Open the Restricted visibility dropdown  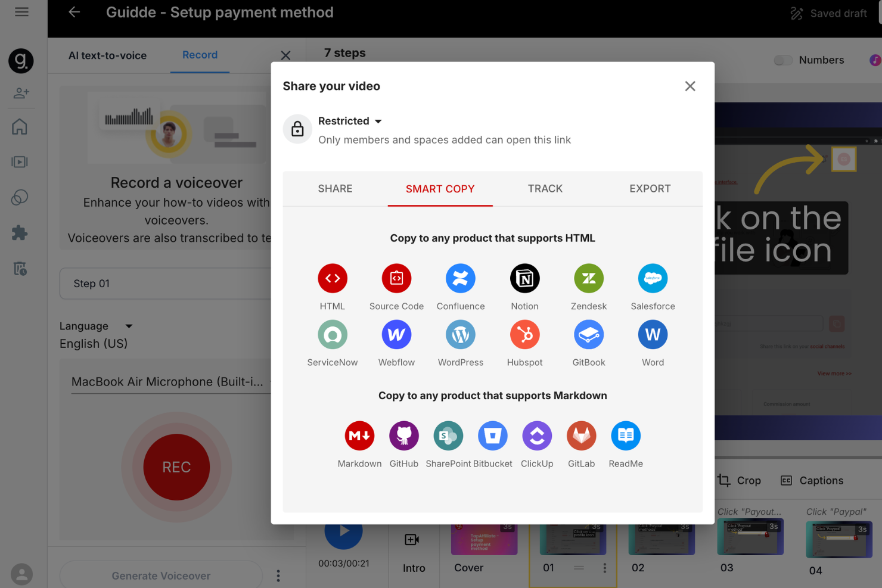click(x=350, y=121)
